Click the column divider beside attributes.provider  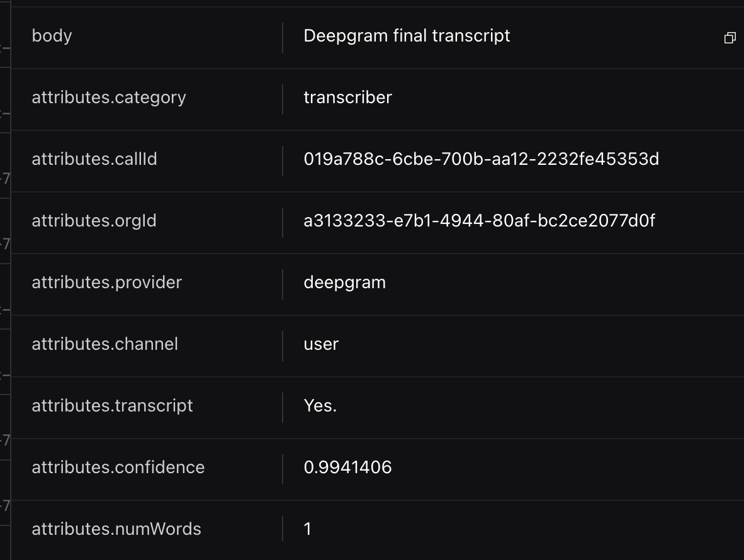[x=283, y=283]
